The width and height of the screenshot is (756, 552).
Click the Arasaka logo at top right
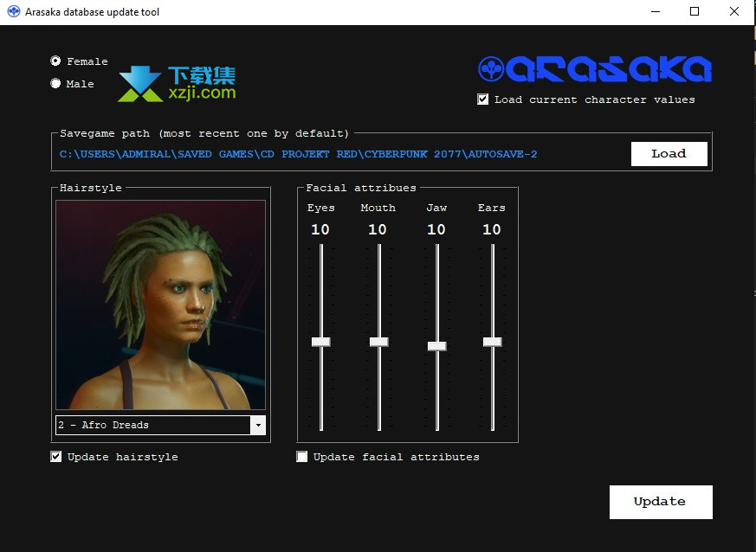coord(595,70)
